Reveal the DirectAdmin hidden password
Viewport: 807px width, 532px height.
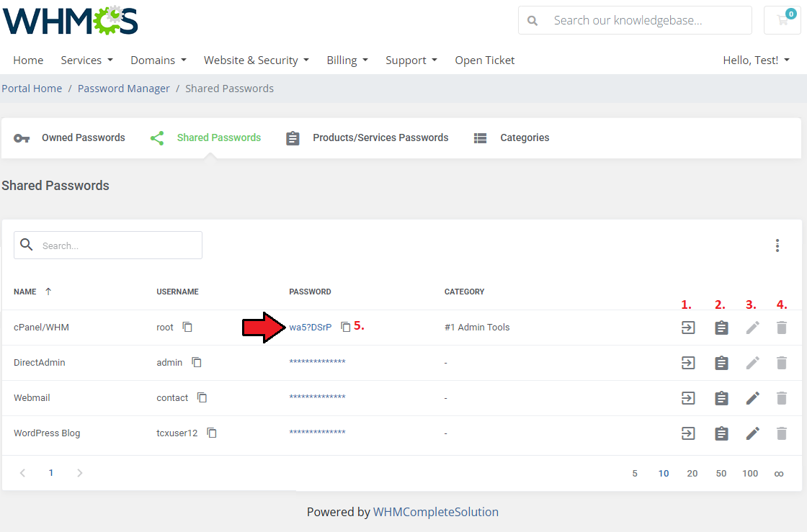tap(317, 362)
